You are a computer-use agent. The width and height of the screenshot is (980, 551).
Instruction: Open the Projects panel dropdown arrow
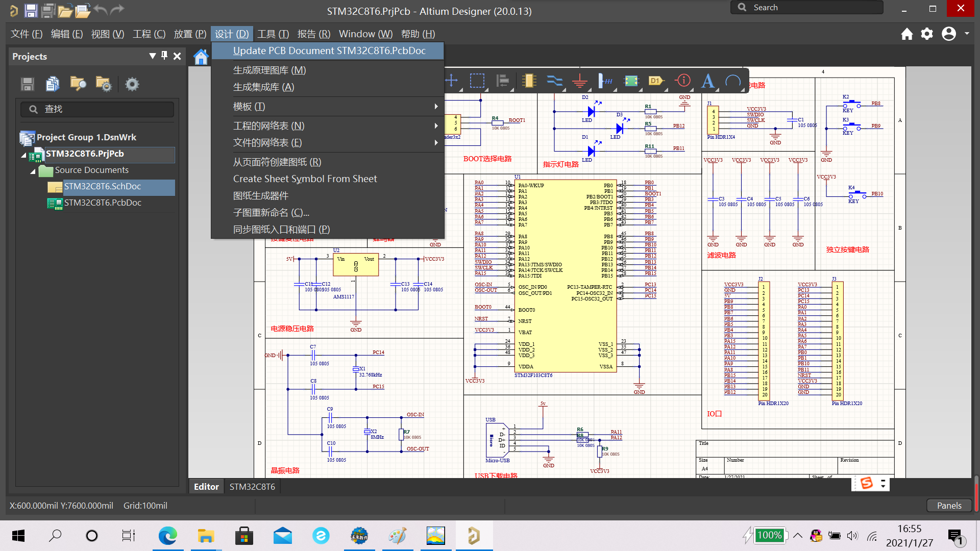click(x=152, y=56)
